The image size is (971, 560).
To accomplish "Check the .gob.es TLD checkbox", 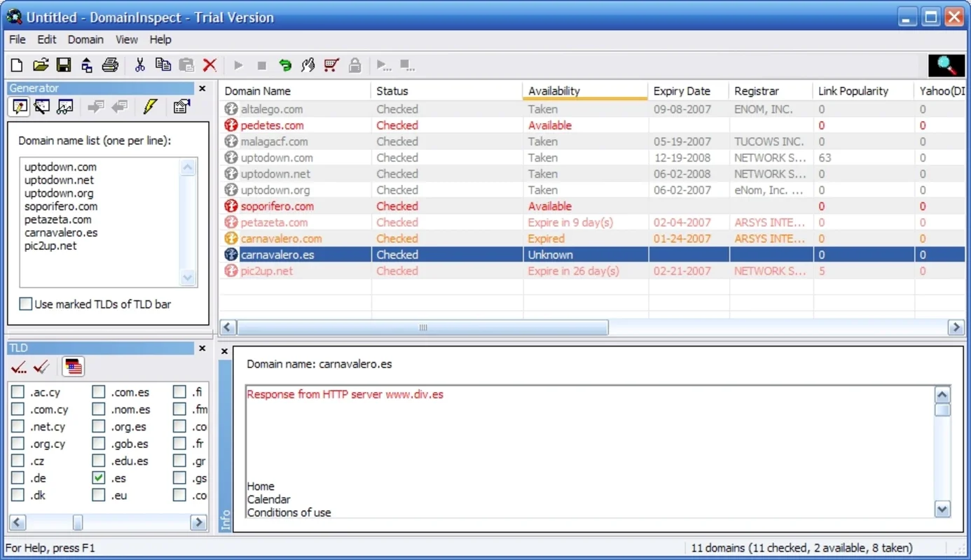I will pos(99,444).
